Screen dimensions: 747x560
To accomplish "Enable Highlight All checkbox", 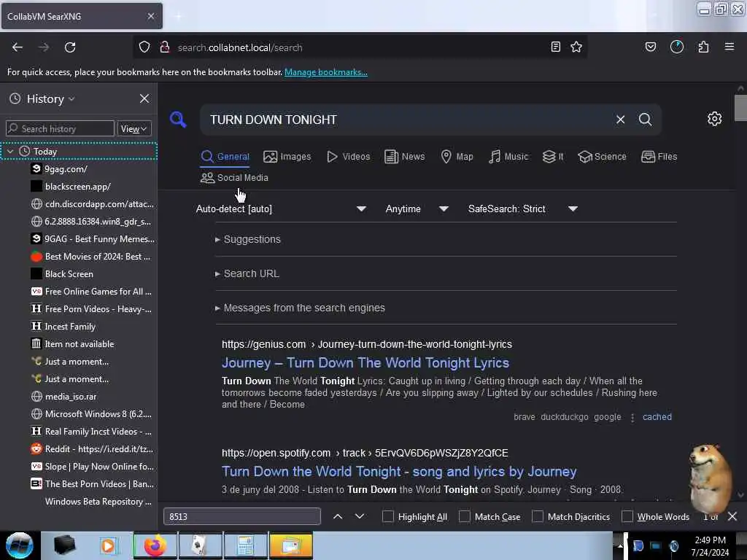I will tap(388, 517).
